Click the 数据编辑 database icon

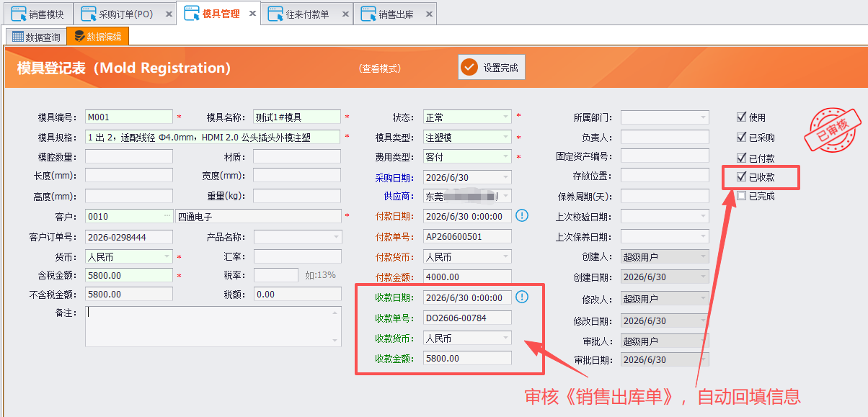pos(79,37)
